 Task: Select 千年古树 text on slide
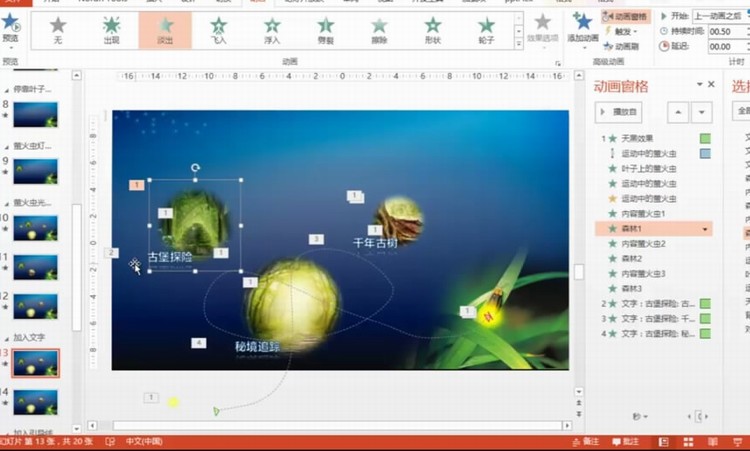pyautogui.click(x=375, y=243)
